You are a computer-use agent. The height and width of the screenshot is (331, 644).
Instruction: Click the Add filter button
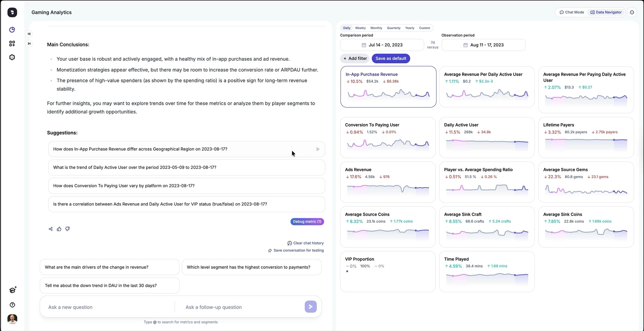(355, 58)
